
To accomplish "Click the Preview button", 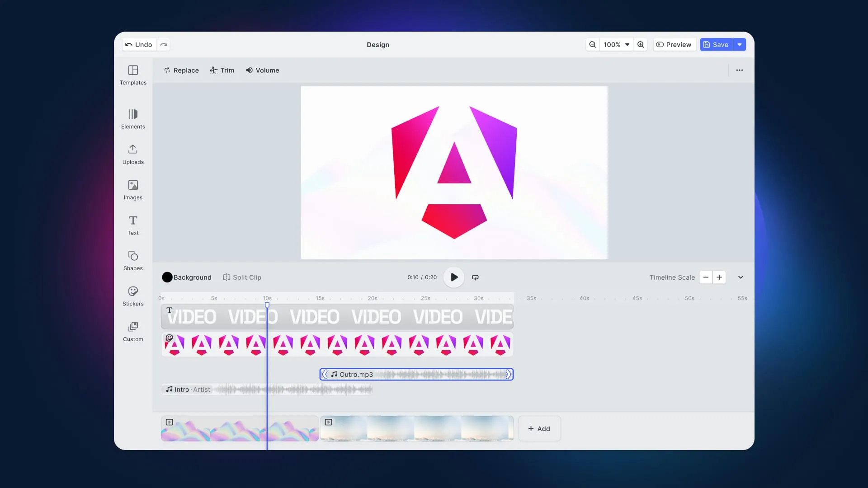I will point(674,44).
